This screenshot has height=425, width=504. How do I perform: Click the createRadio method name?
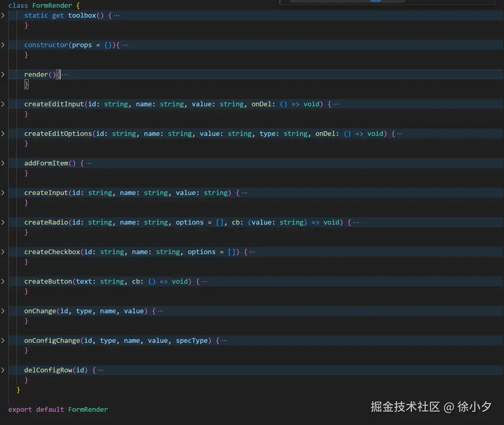click(x=46, y=222)
